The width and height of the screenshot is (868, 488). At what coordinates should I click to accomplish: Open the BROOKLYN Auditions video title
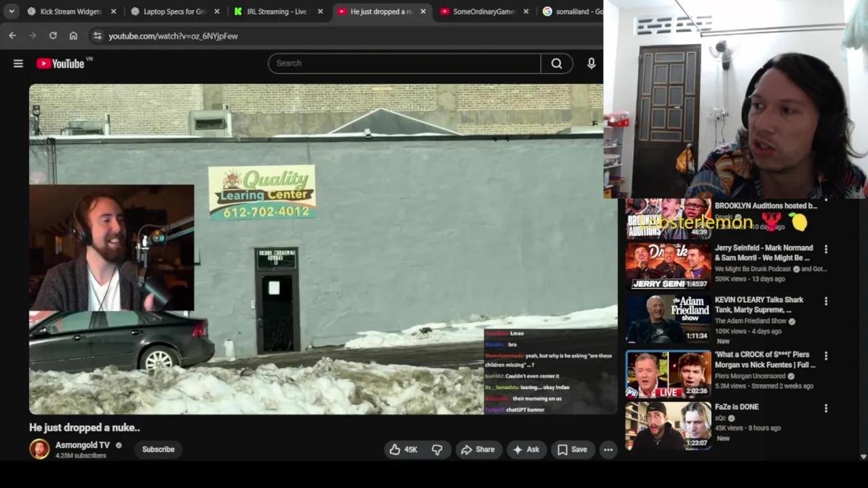pos(766,205)
